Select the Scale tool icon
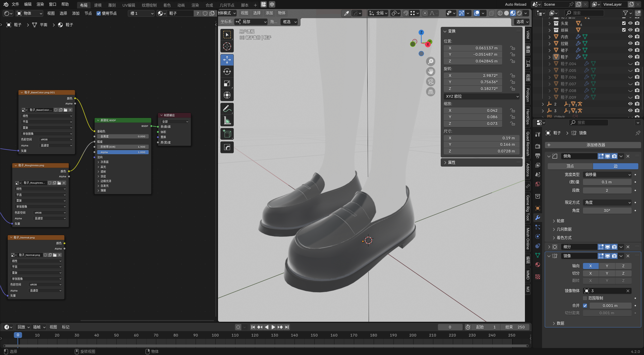The width and height of the screenshot is (644, 355). 227,84
